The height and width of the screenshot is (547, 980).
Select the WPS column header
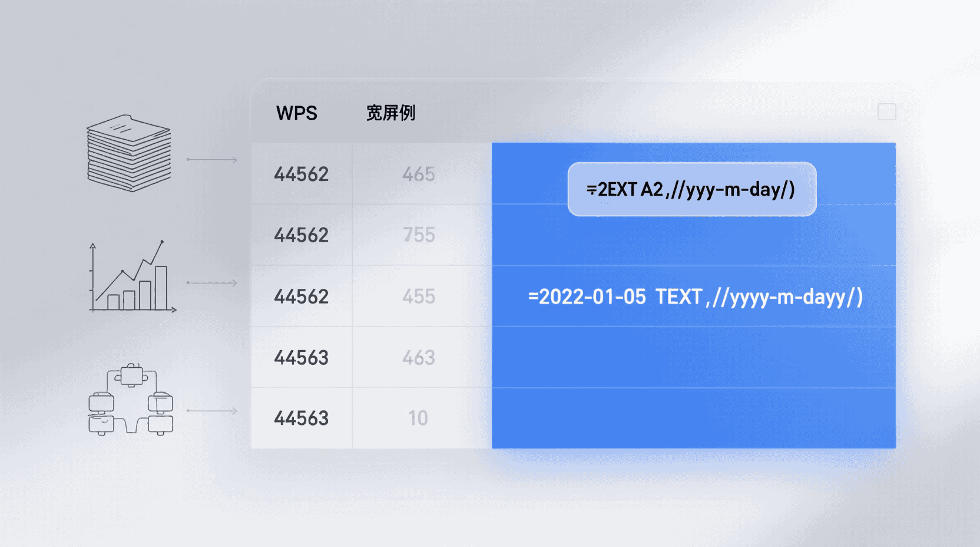(297, 113)
